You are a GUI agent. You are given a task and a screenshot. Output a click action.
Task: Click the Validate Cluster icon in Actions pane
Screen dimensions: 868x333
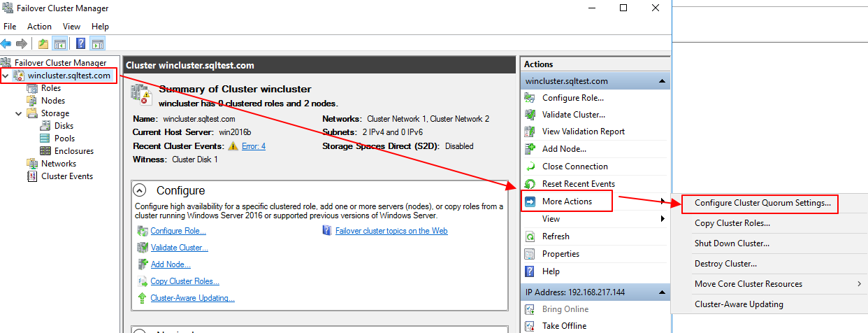[x=530, y=115]
